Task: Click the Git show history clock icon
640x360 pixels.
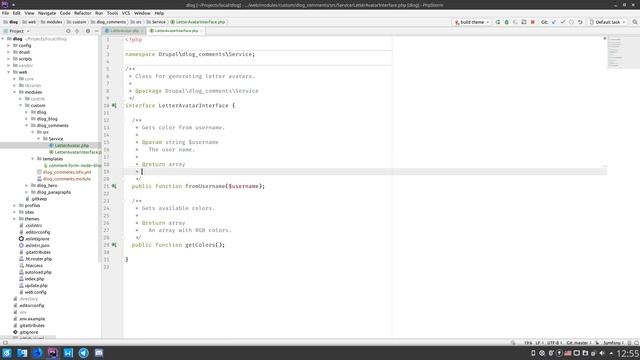Action: [571, 22]
